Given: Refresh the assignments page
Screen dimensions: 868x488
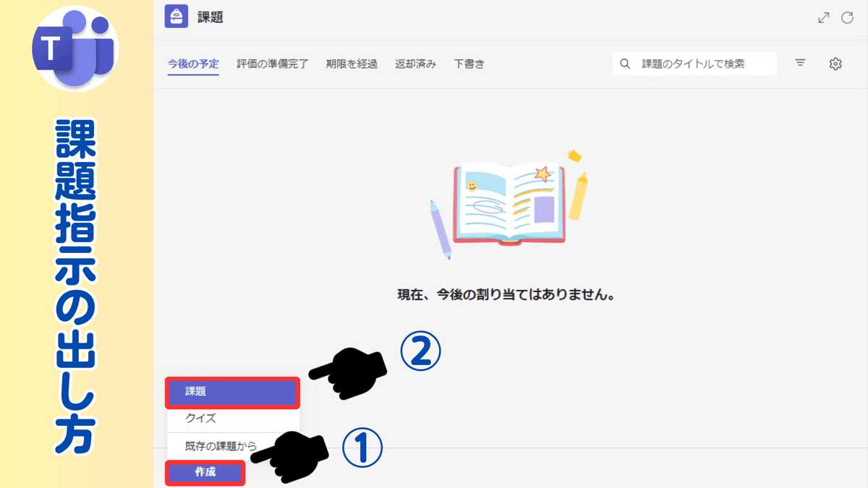Looking at the screenshot, I should (x=847, y=18).
